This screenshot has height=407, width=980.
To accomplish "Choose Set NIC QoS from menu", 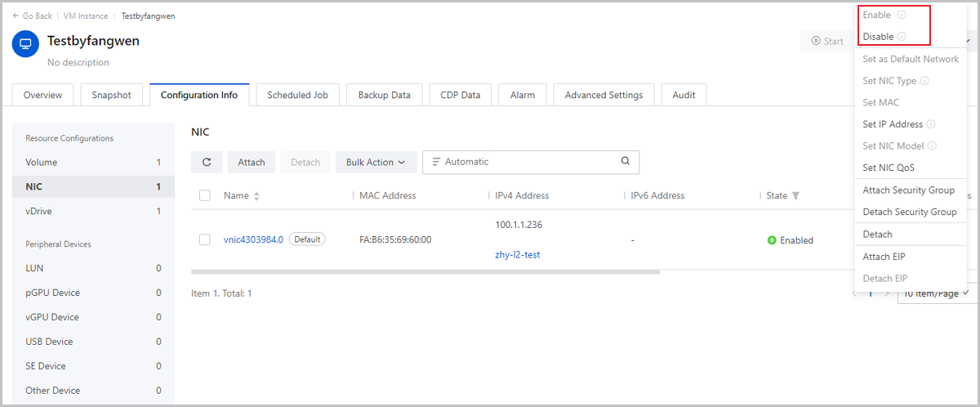I will [x=889, y=168].
